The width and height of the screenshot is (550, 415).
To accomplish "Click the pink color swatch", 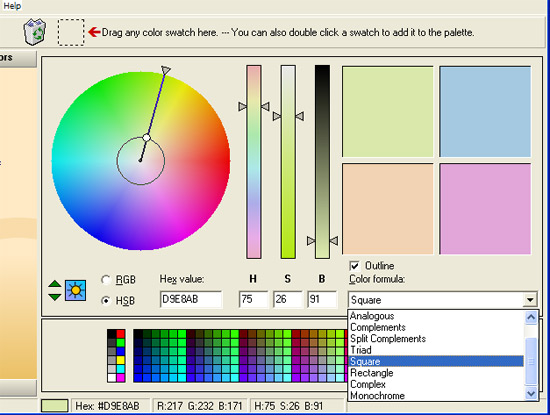I will pyautogui.click(x=485, y=209).
